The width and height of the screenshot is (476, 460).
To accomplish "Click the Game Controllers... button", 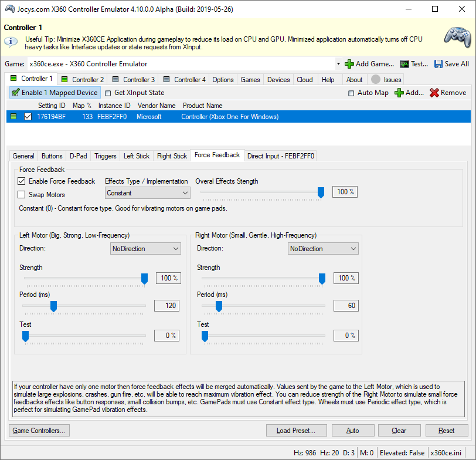I will pos(39,431).
